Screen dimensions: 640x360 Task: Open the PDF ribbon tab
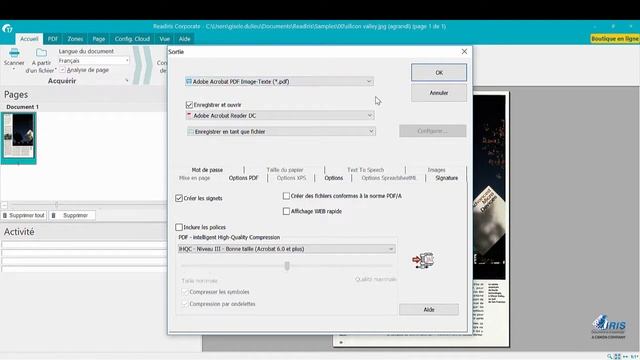pyautogui.click(x=53, y=39)
